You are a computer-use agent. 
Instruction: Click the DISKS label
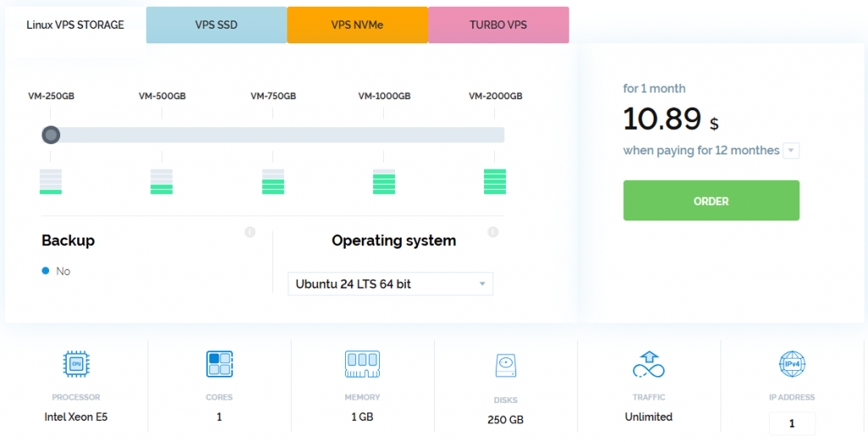point(505,400)
